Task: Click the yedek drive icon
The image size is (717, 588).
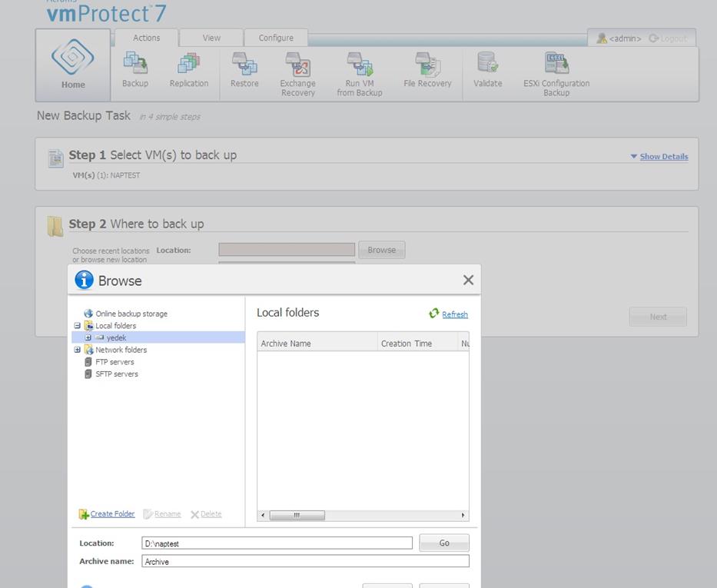Action: [x=100, y=337]
